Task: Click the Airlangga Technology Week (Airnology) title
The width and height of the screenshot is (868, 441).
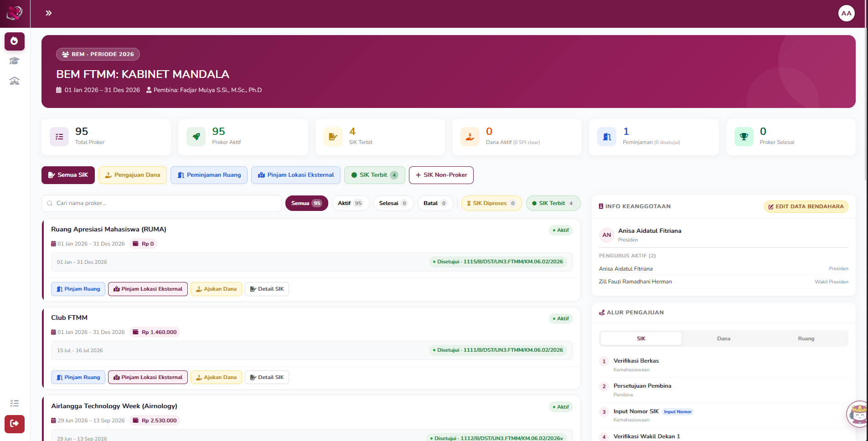Action: [114, 406]
